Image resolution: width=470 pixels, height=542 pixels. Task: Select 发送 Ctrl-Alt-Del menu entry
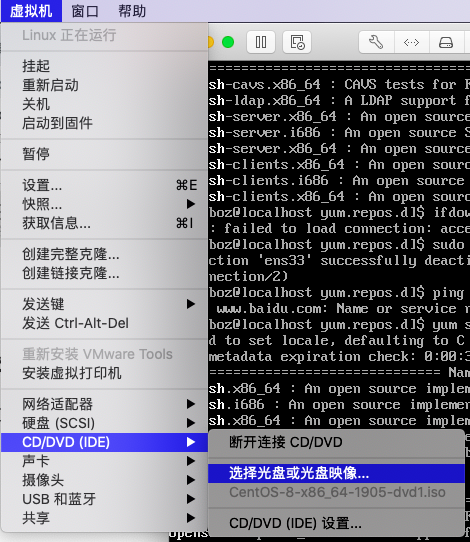104,323
